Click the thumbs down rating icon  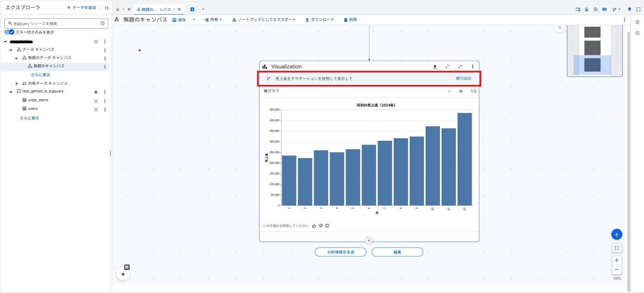321,226
